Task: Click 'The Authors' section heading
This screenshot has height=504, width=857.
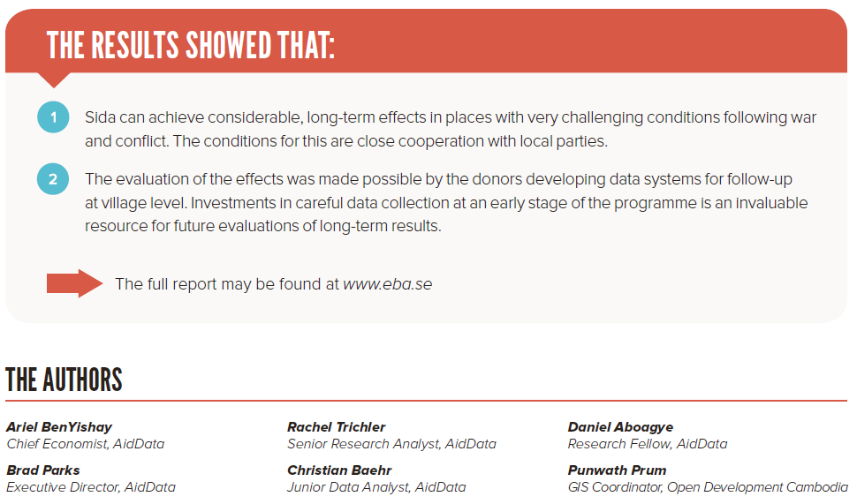Action: point(64,380)
